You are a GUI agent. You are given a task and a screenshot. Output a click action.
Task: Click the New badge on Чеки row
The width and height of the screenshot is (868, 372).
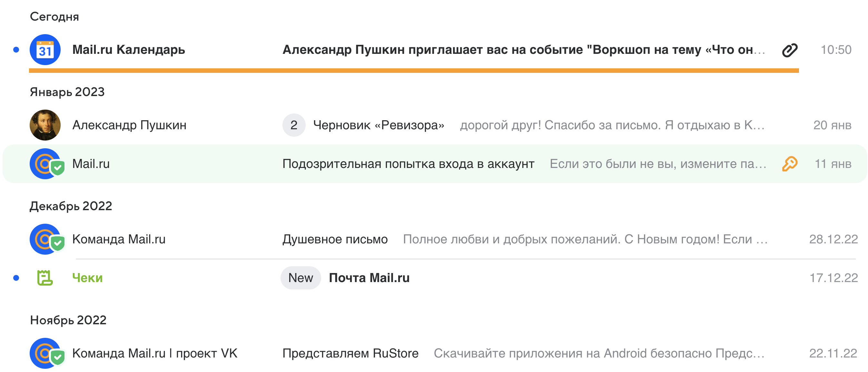[x=300, y=278]
